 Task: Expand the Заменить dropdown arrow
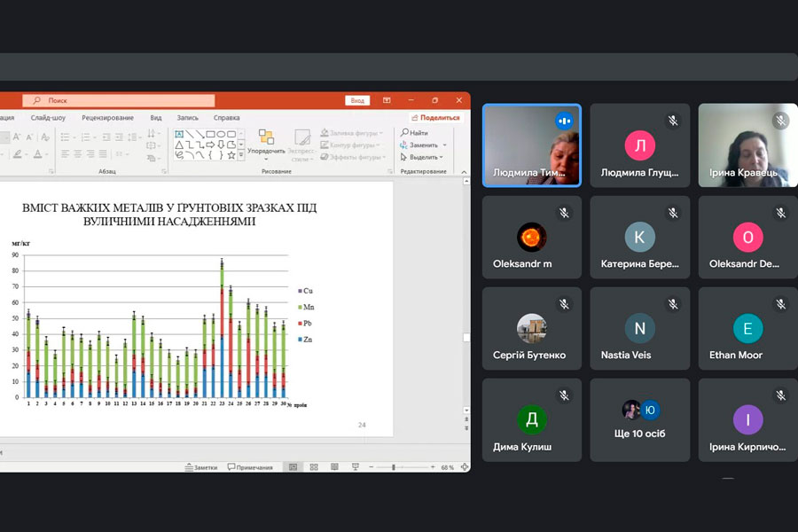445,145
